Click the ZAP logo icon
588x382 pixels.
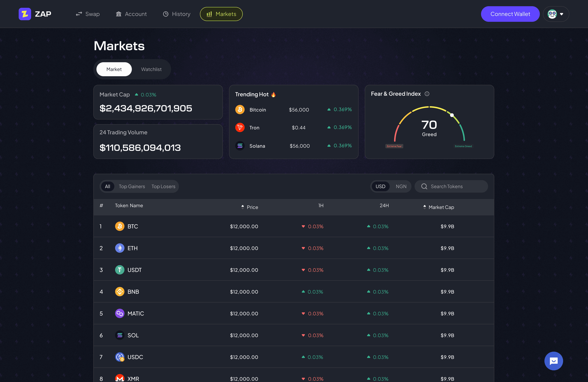[x=25, y=14]
